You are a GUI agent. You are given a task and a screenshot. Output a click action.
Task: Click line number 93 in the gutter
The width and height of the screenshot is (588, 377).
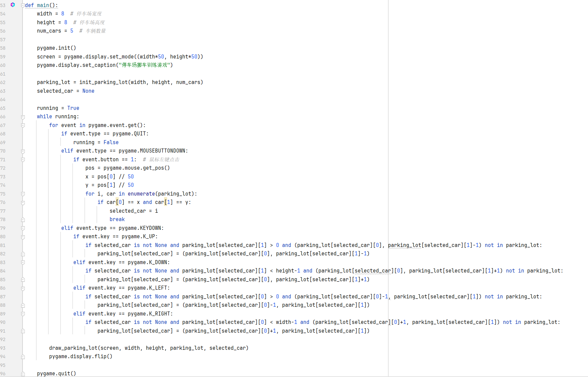(x=3, y=348)
